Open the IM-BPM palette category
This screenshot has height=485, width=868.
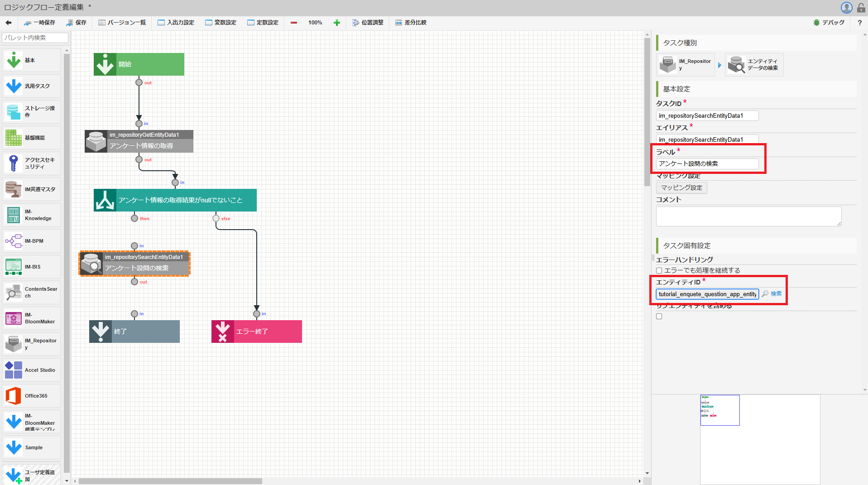30,240
